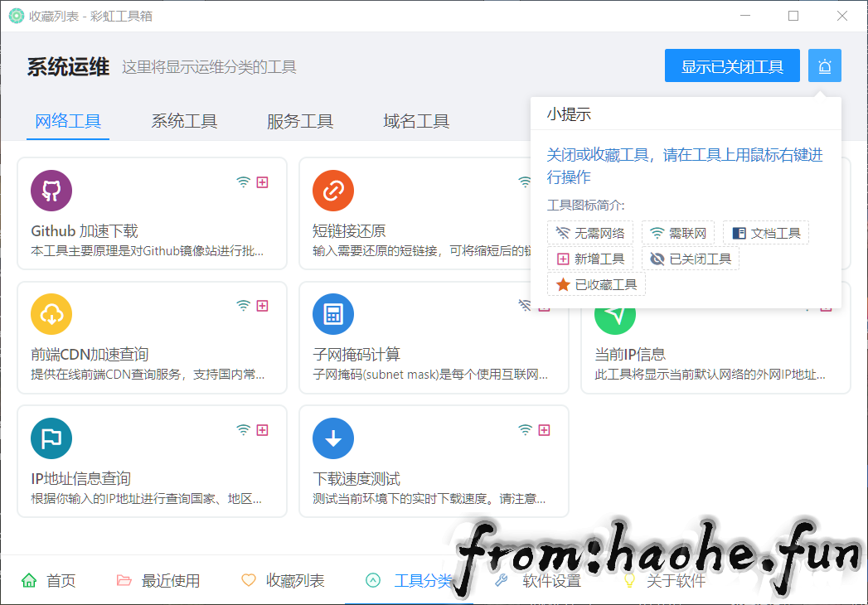This screenshot has width=868, height=605.
Task: Open 收藏列表 in bottom navigation
Action: pyautogui.click(x=283, y=581)
